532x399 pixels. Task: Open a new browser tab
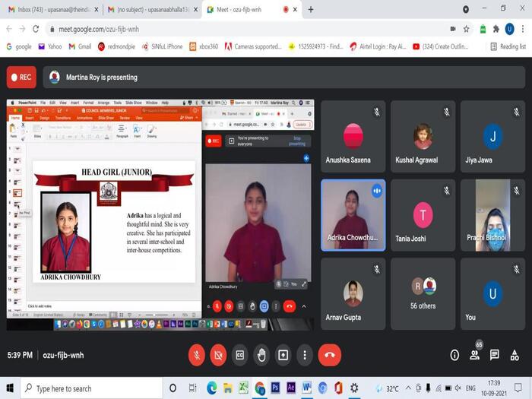pos(310,10)
